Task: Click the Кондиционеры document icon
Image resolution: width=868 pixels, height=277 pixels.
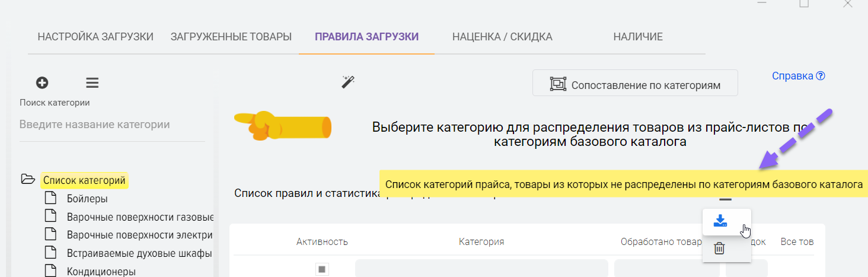Action: coord(51,272)
